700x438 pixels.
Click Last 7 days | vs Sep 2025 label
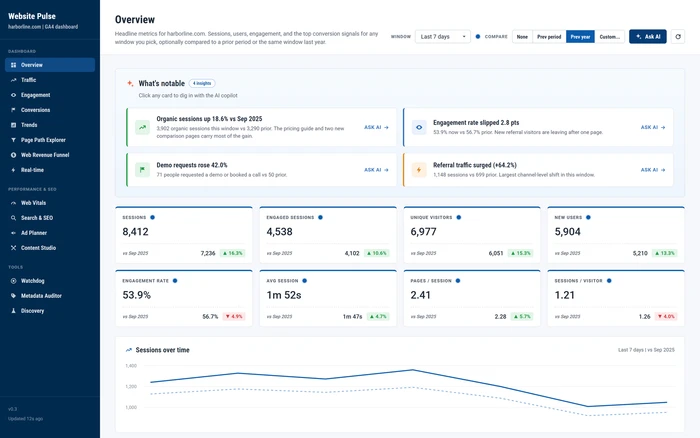pyautogui.click(x=646, y=350)
